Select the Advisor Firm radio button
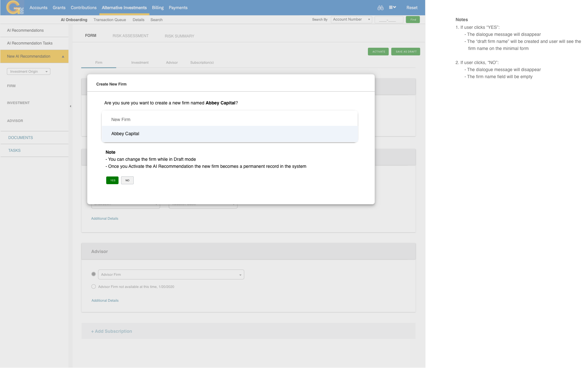This screenshot has height=368, width=588. (x=93, y=274)
